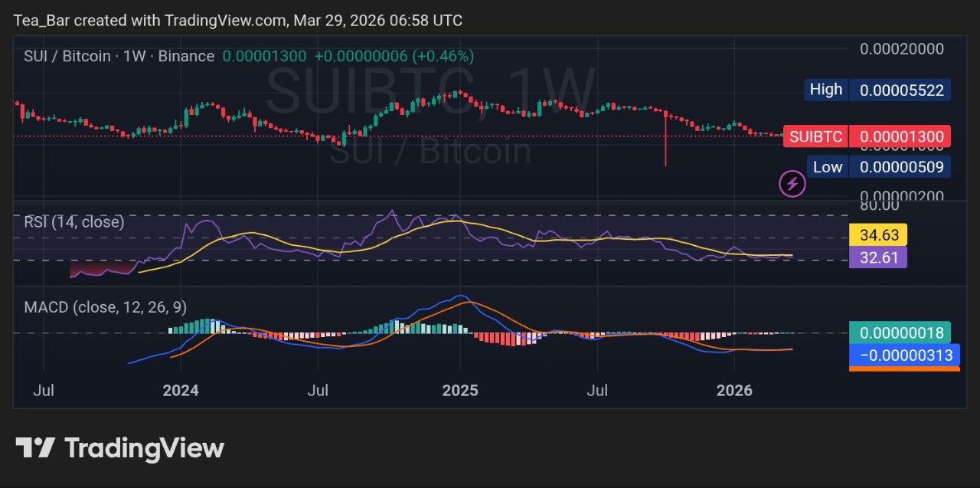Open the MACD (close, 12, 26, 9) legend
The width and height of the screenshot is (980, 488).
point(105,307)
